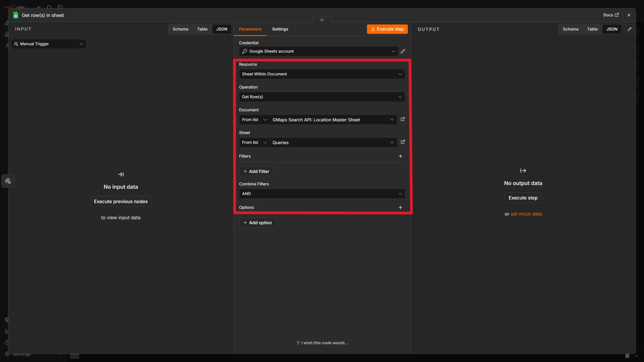
Task: Change Sheet mode From list dropdown
Action: pos(254,143)
